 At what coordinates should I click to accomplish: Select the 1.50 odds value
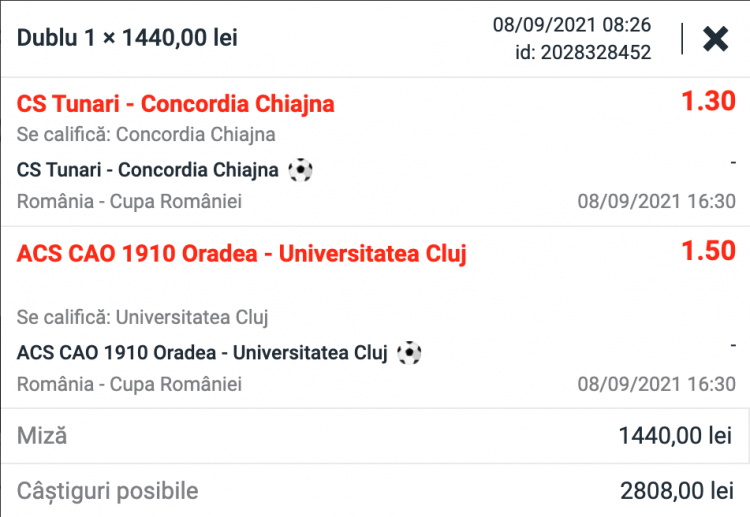tap(708, 251)
